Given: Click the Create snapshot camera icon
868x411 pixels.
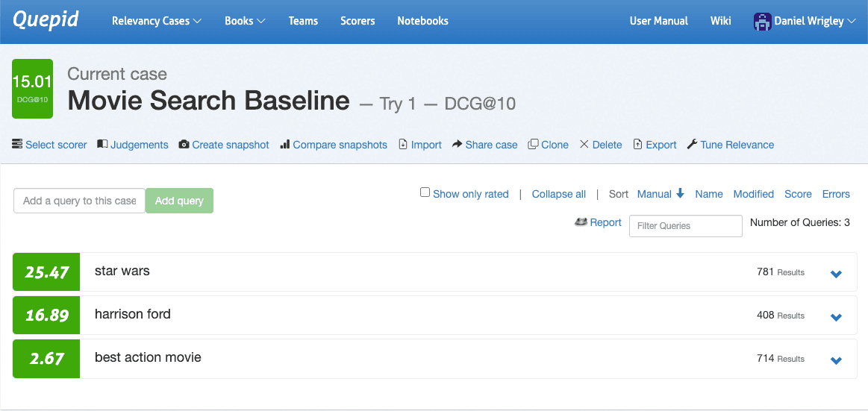Looking at the screenshot, I should pos(184,145).
